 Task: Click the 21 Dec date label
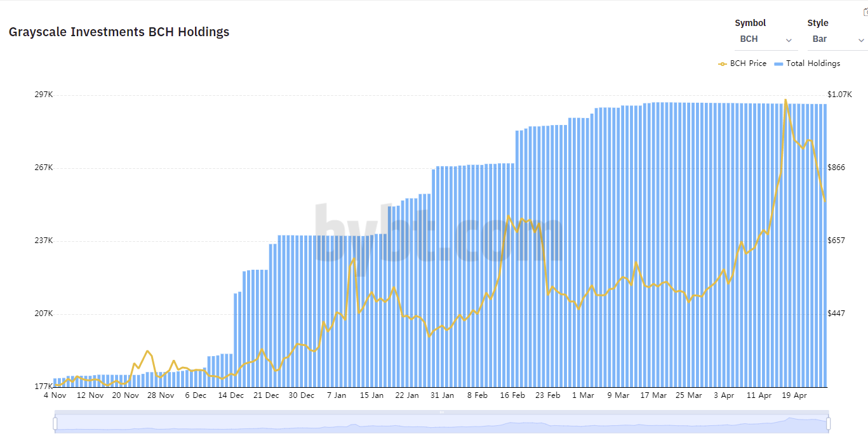pyautogui.click(x=266, y=395)
